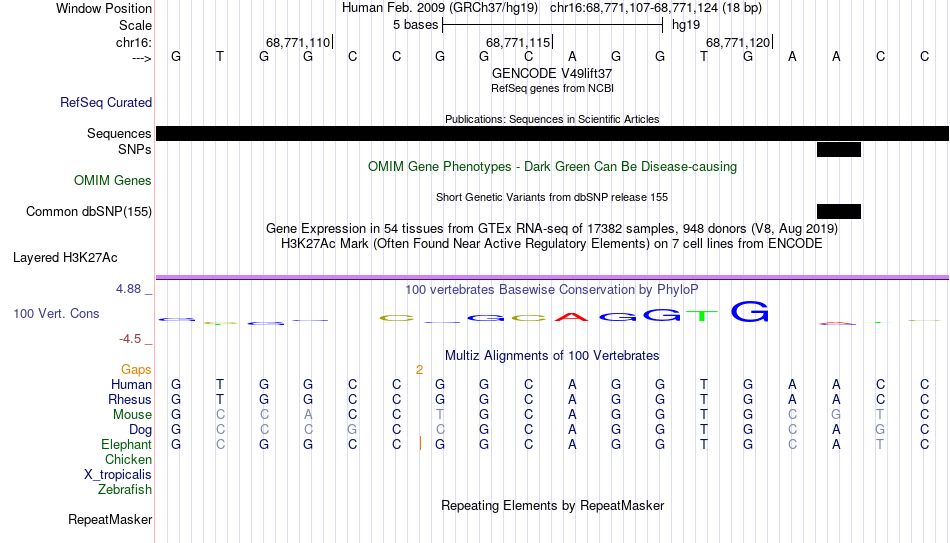Click the Scale label on left
This screenshot has width=950, height=543.
click(x=136, y=25)
